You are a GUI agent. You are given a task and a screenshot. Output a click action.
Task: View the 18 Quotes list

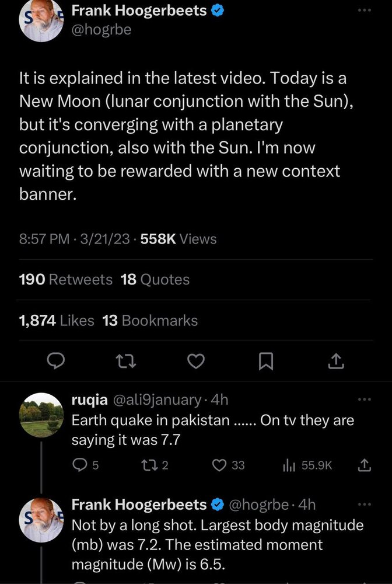[x=155, y=279]
